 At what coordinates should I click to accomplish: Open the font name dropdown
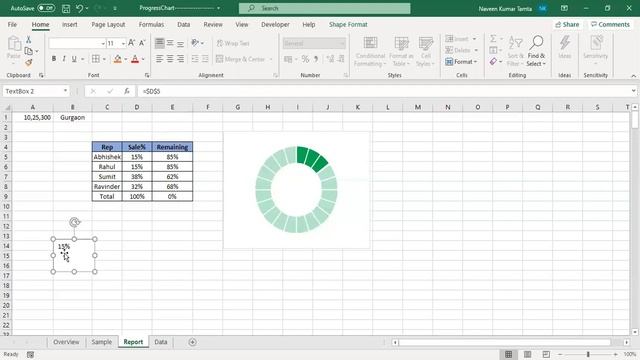(103, 43)
